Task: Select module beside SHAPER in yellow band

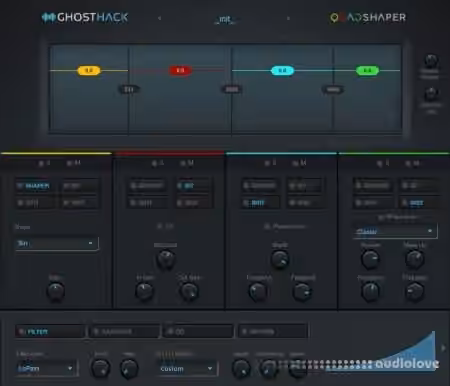Action: [x=80, y=186]
